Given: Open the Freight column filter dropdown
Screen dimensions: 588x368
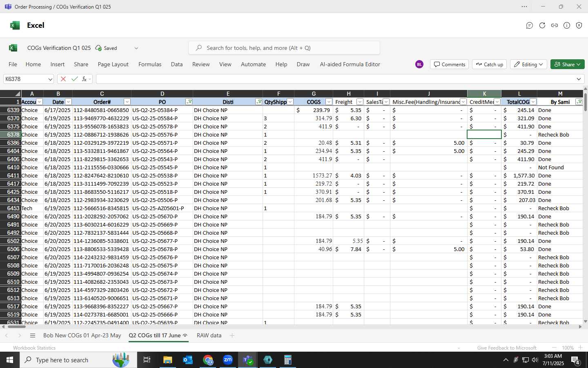Looking at the screenshot, I should tap(360, 102).
